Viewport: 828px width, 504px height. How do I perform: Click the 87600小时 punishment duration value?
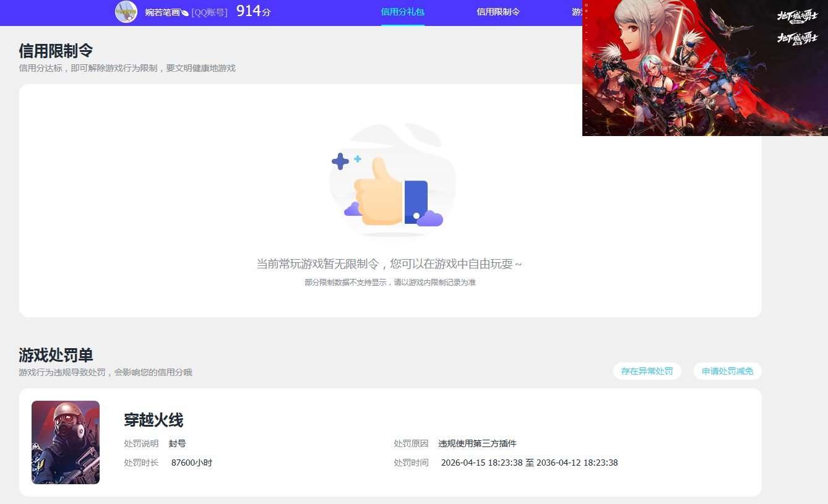click(192, 463)
